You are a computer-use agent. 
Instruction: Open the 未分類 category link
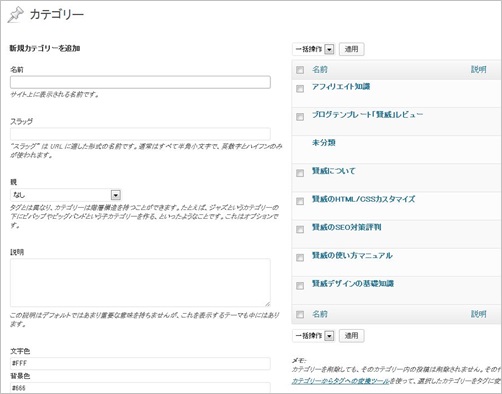324,143
